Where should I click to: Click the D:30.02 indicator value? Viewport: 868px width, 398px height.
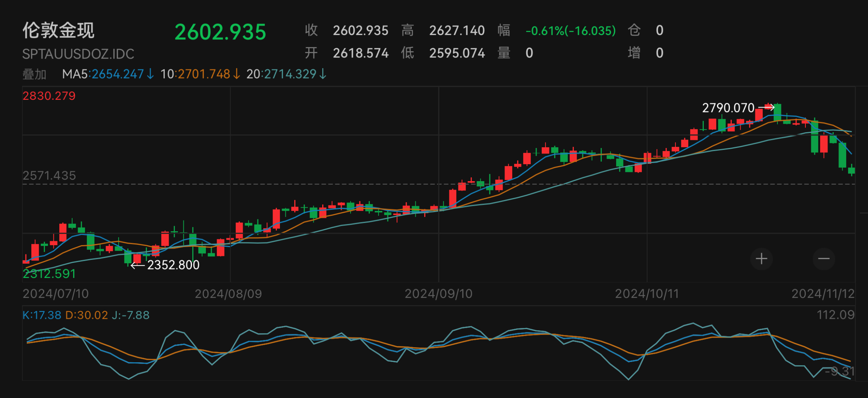click(x=87, y=315)
